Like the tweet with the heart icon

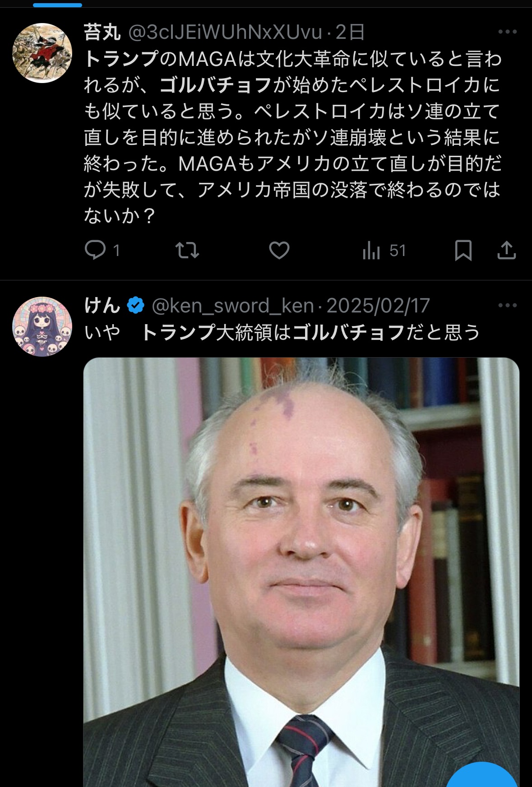(279, 250)
